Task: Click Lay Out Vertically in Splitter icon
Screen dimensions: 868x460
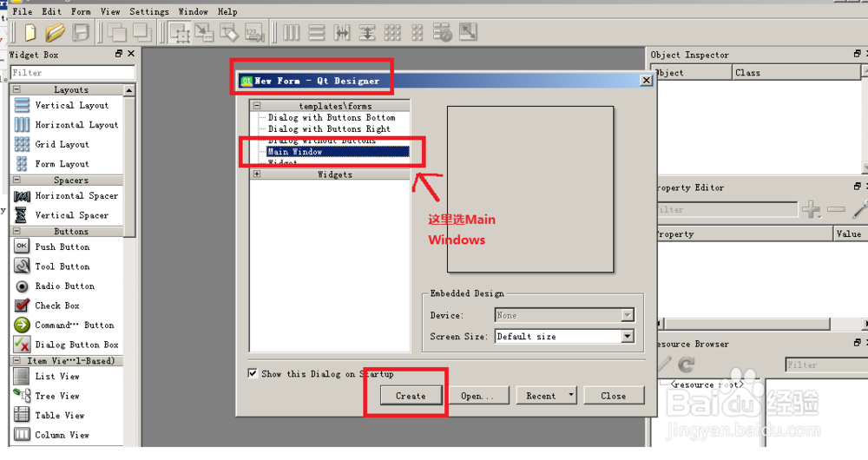Action: point(367,33)
